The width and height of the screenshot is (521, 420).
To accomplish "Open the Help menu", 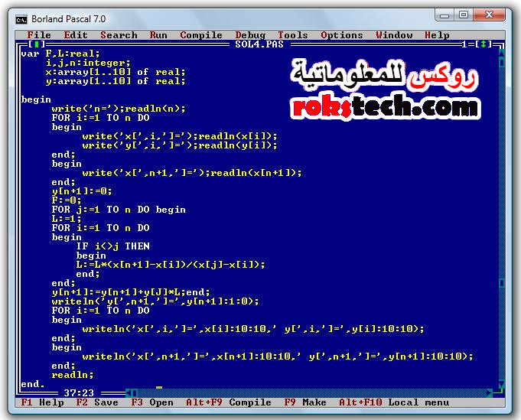I will click(437, 35).
